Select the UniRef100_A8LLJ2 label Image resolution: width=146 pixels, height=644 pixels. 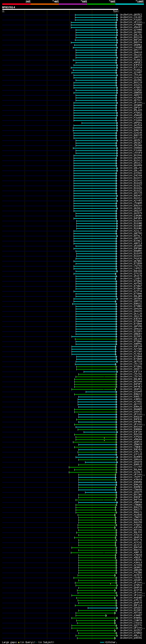(131, 635)
